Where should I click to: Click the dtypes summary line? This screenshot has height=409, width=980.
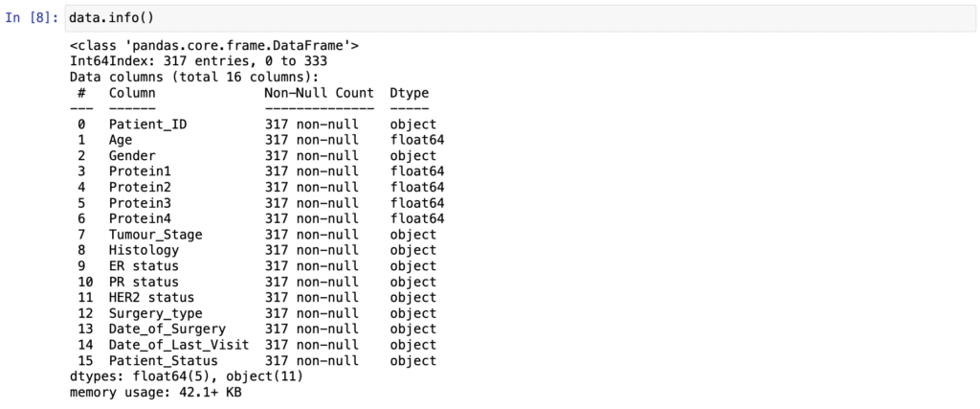tap(187, 376)
